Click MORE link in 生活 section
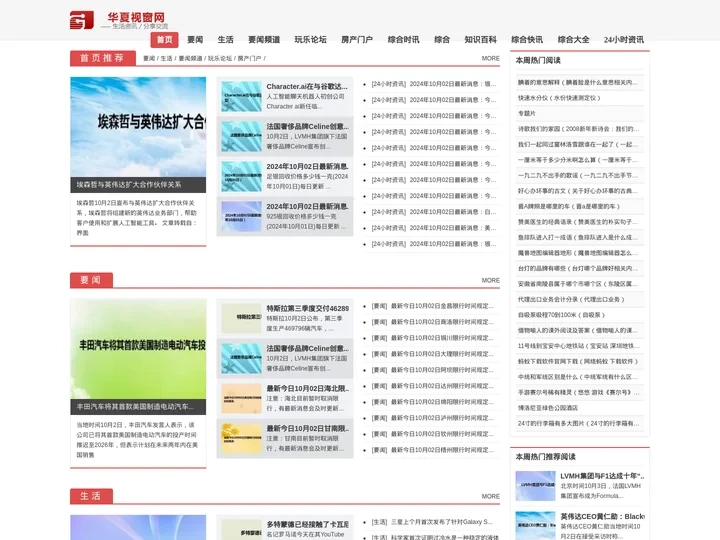This screenshot has width=720, height=540. [x=490, y=496]
